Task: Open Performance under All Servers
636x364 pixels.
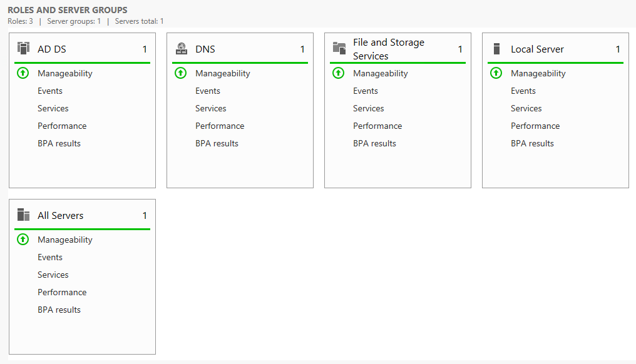Action: 62,292
